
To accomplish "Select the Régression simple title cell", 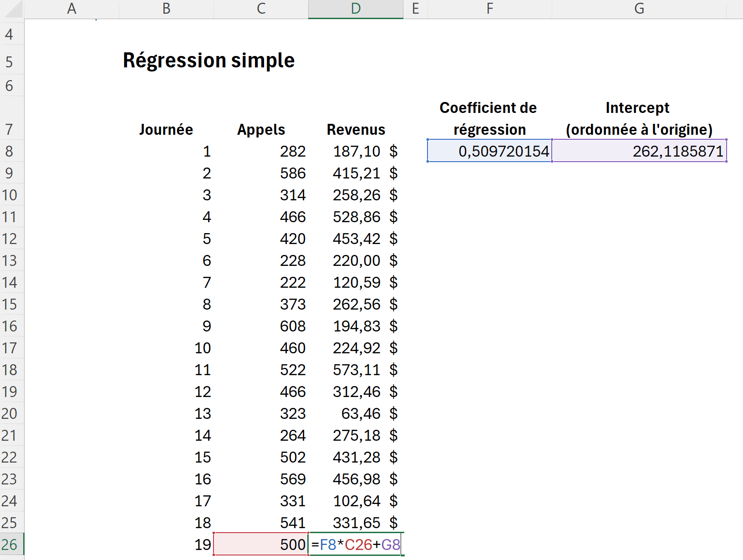I will (x=209, y=61).
